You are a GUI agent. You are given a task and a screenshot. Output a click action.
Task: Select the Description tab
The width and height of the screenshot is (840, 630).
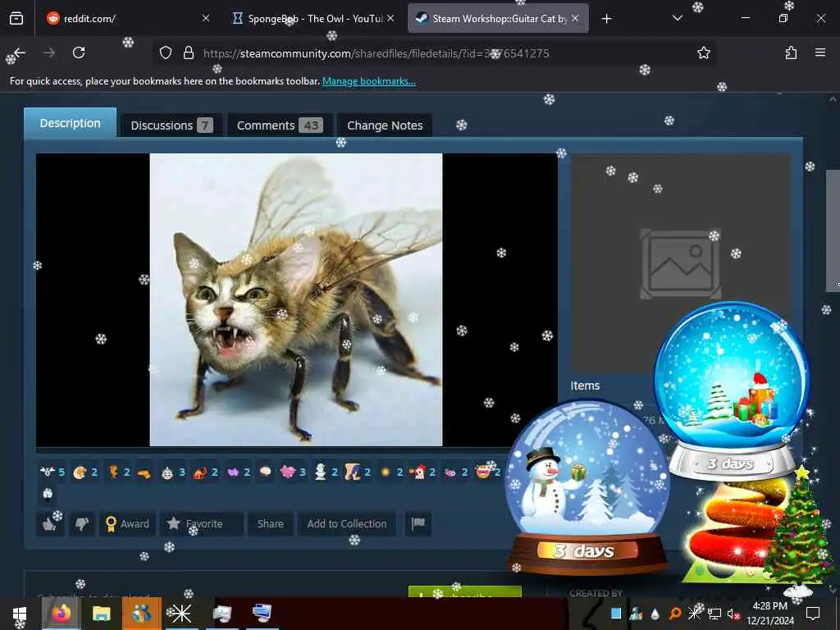[71, 123]
